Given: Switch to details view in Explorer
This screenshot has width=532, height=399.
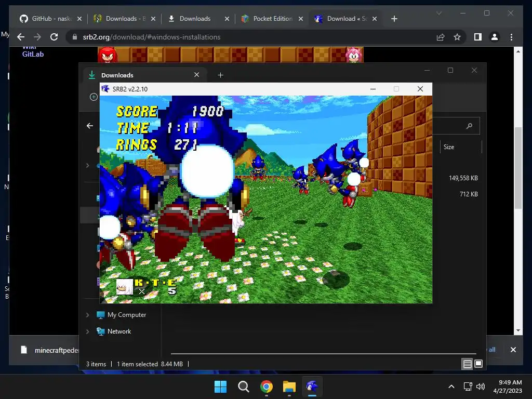Looking at the screenshot, I should (x=467, y=364).
